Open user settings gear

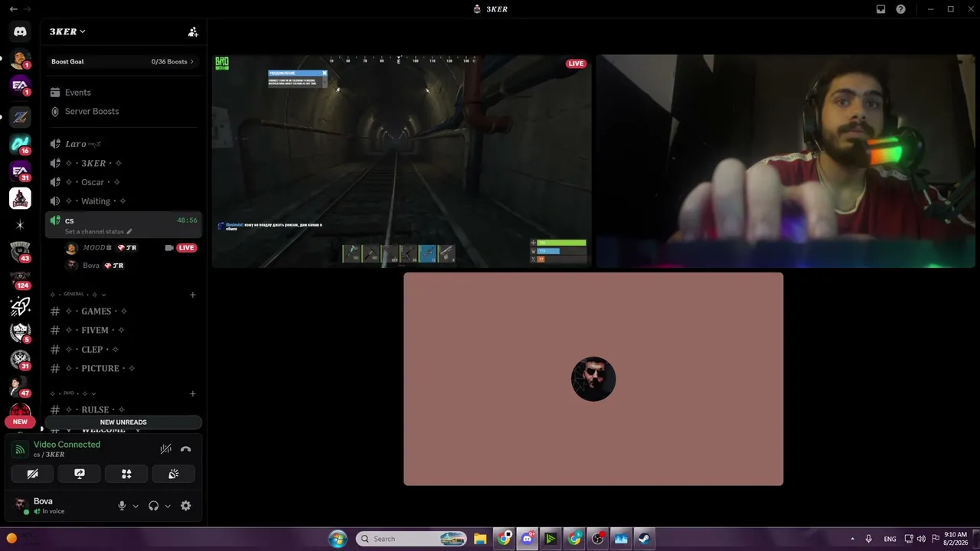pos(185,506)
